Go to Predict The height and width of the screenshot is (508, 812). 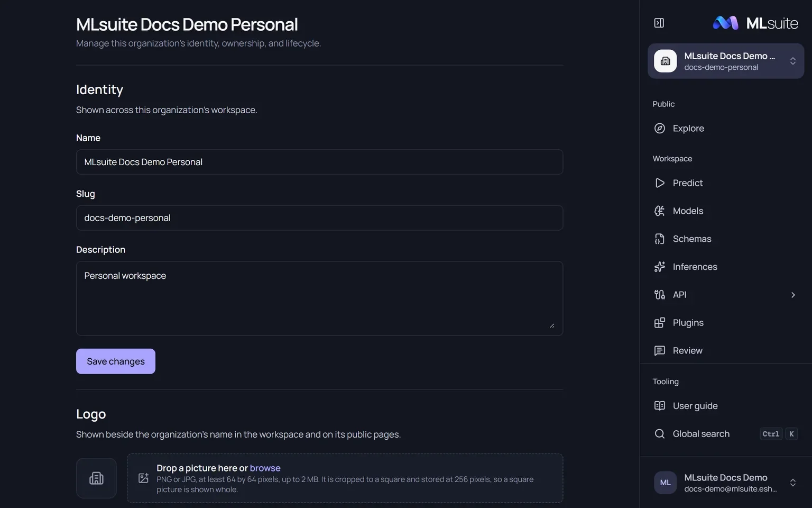(726, 183)
